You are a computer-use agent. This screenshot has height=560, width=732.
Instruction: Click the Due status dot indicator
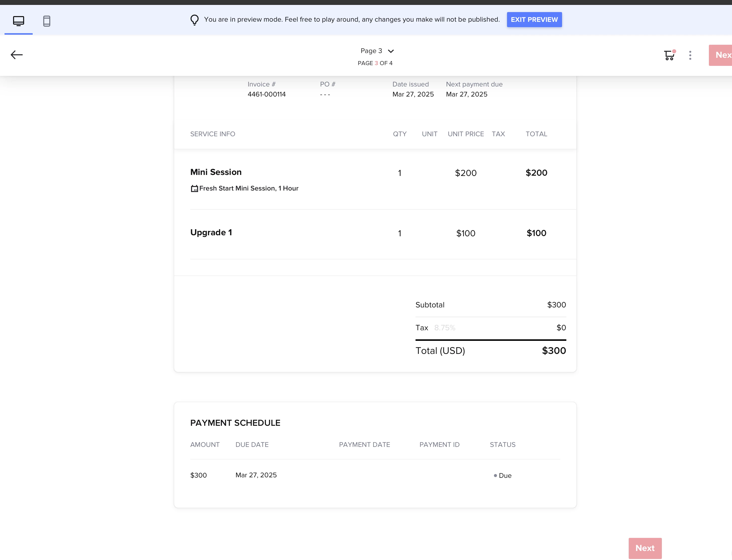click(x=495, y=476)
